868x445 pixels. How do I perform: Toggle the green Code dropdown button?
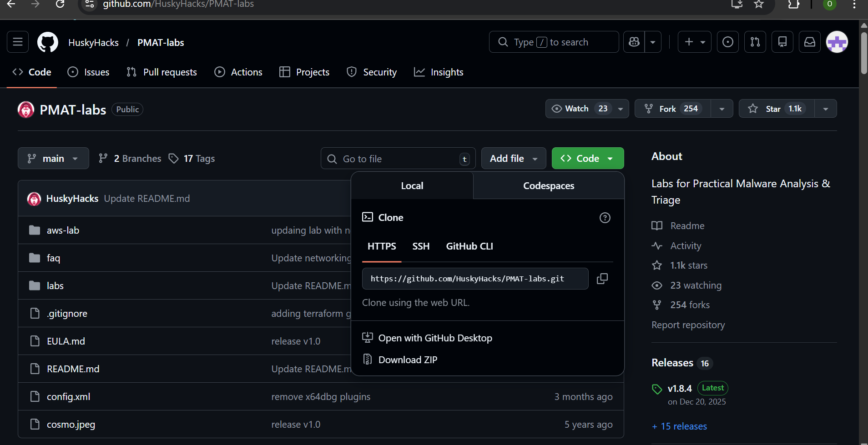(588, 159)
